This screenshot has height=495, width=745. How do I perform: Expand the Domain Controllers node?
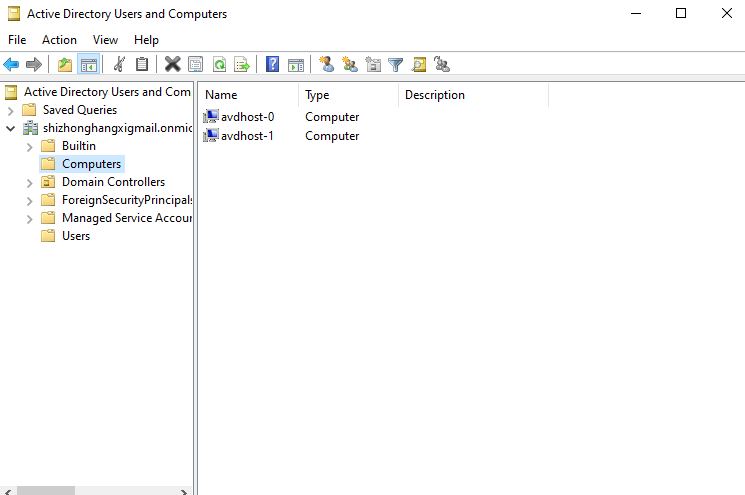pos(29,183)
